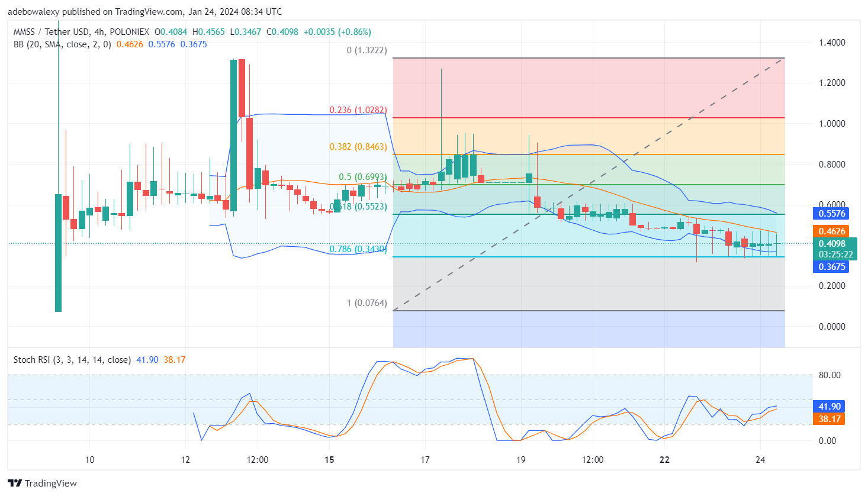The image size is (868, 496).
Task: Click the date label 22 on time axis
Action: [x=664, y=460]
